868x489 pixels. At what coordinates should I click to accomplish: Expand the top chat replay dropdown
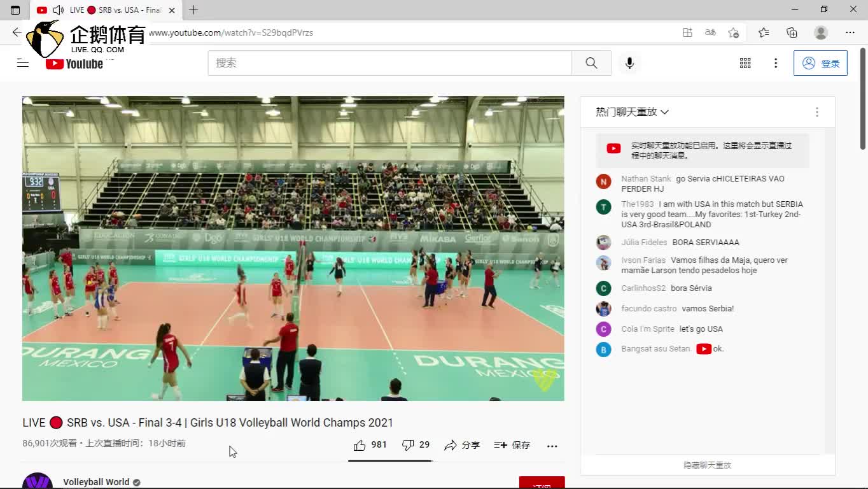click(632, 112)
